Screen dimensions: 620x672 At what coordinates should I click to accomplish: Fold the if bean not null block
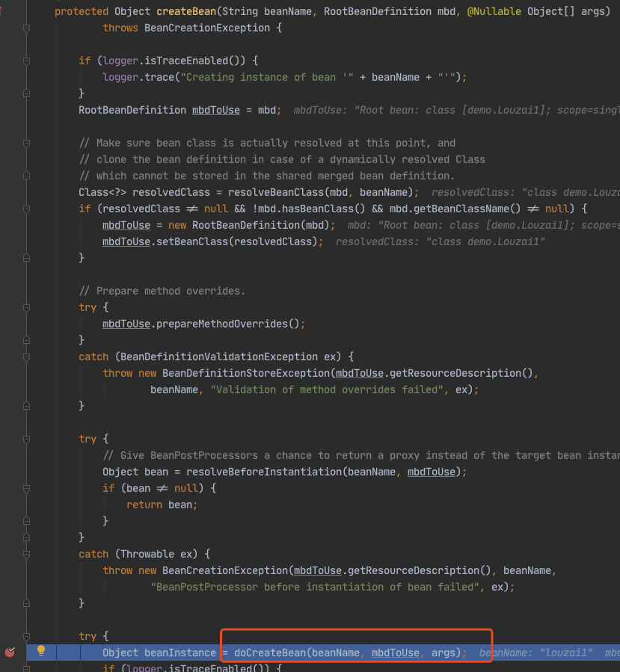[x=27, y=489]
